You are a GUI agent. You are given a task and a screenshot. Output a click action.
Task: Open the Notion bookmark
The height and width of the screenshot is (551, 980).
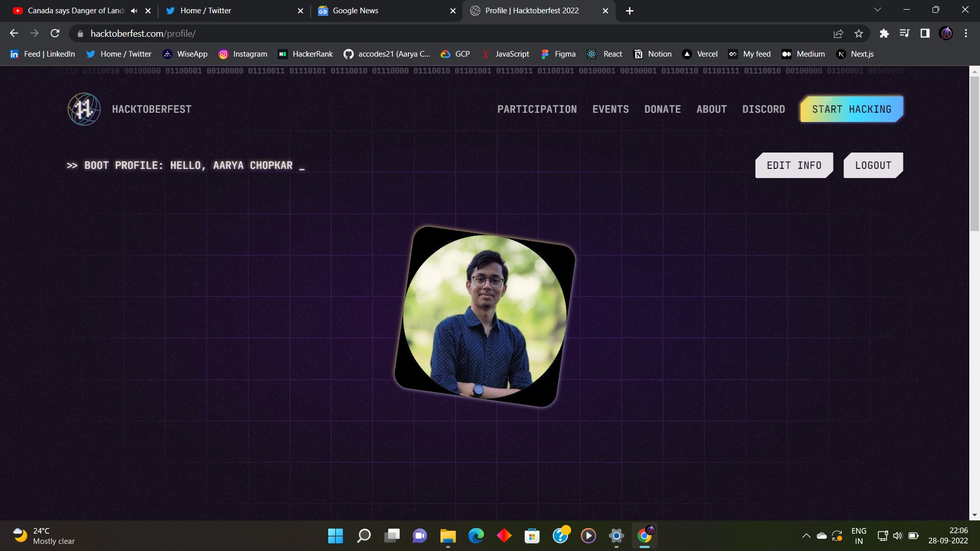point(652,54)
